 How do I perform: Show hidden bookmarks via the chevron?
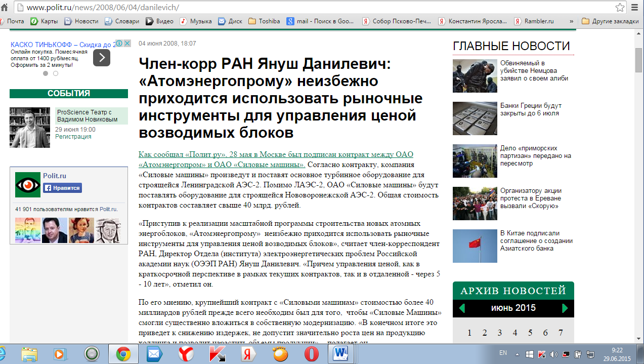tap(572, 21)
